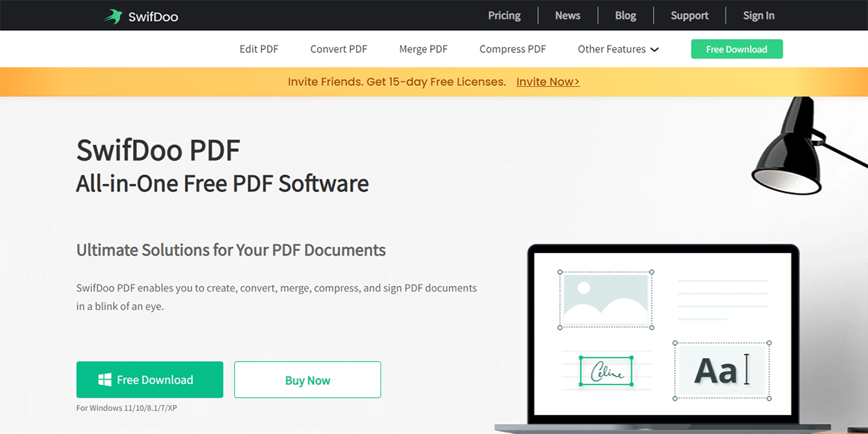The height and width of the screenshot is (434, 868).
Task: Select Convert PDF in navigation bar
Action: point(339,49)
